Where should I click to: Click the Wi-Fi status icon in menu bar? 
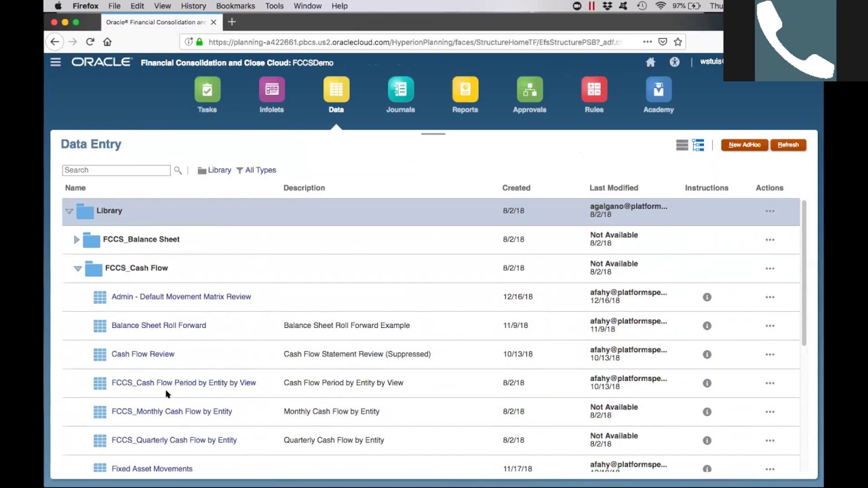pyautogui.click(x=660, y=6)
